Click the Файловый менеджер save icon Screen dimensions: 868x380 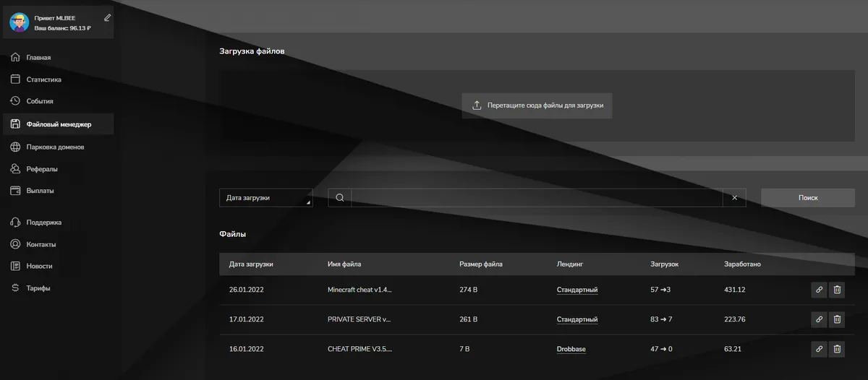tap(14, 124)
